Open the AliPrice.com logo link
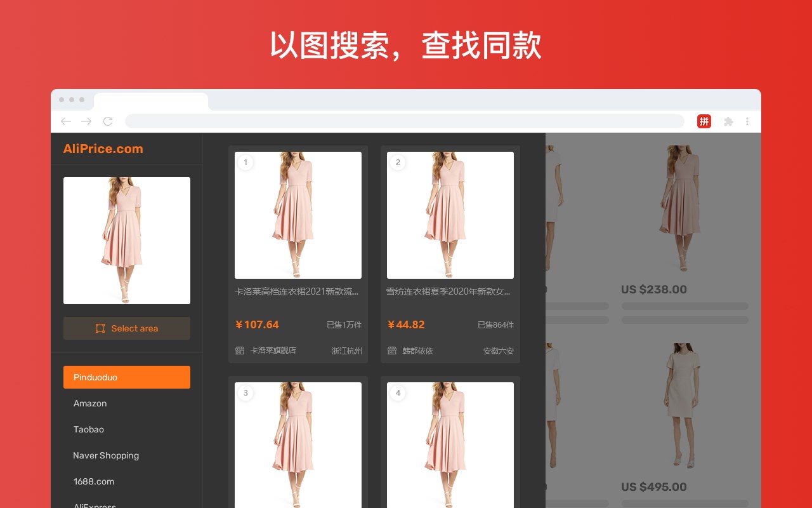812x508 pixels. click(x=103, y=149)
